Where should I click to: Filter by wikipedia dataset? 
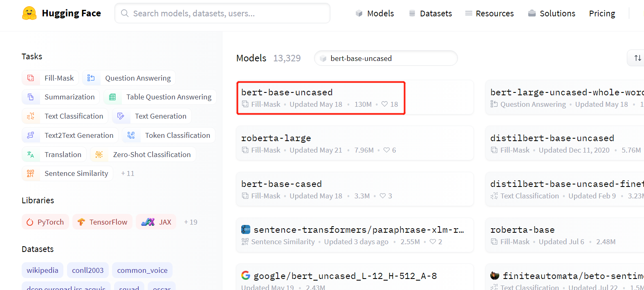point(43,270)
